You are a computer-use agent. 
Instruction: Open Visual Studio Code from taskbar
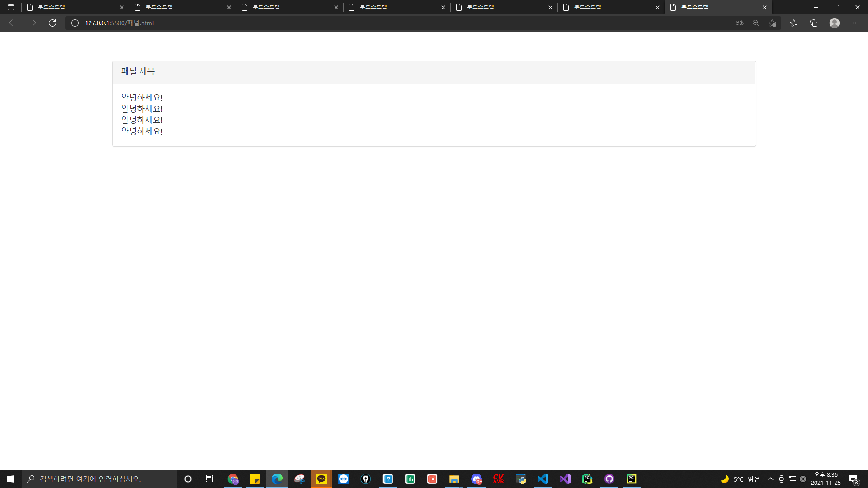[543, 479]
